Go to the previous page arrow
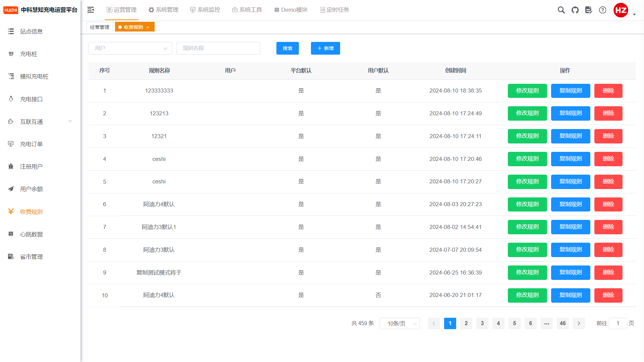 434,323
